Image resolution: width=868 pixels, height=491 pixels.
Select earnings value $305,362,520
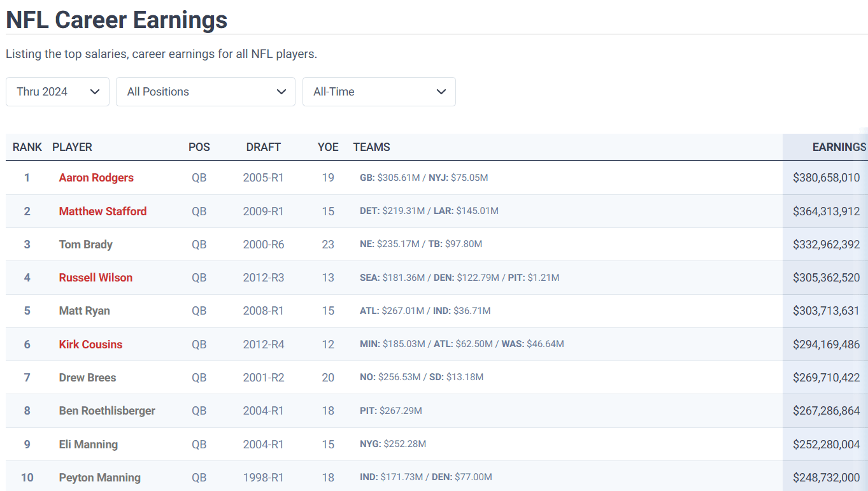(827, 278)
